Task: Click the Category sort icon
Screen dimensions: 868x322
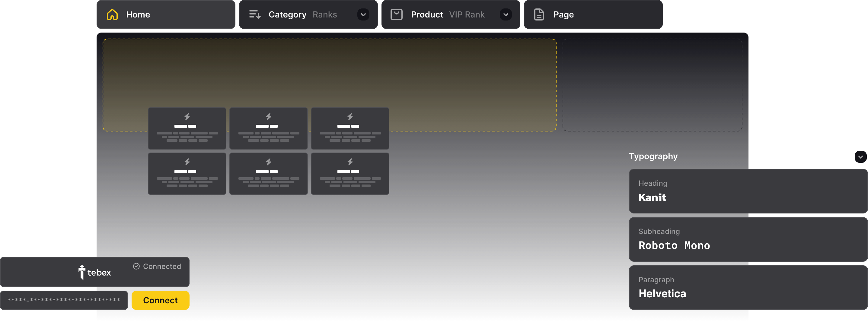Action: (x=255, y=14)
